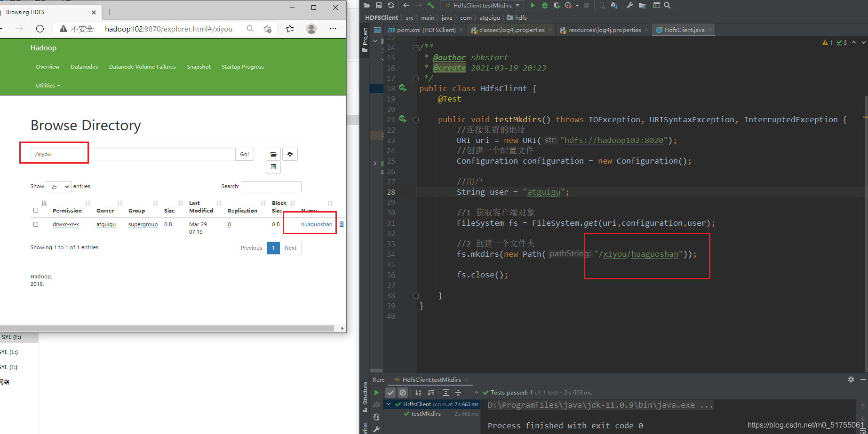Open the Snapshot page in Hadoop navbar
This screenshot has width=868, height=434.
[x=199, y=67]
